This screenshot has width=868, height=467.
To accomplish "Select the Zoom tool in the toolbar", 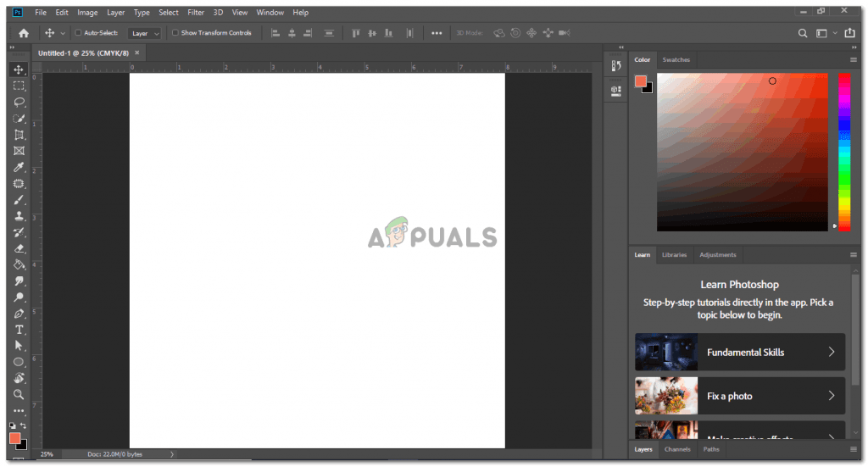I will click(19, 394).
